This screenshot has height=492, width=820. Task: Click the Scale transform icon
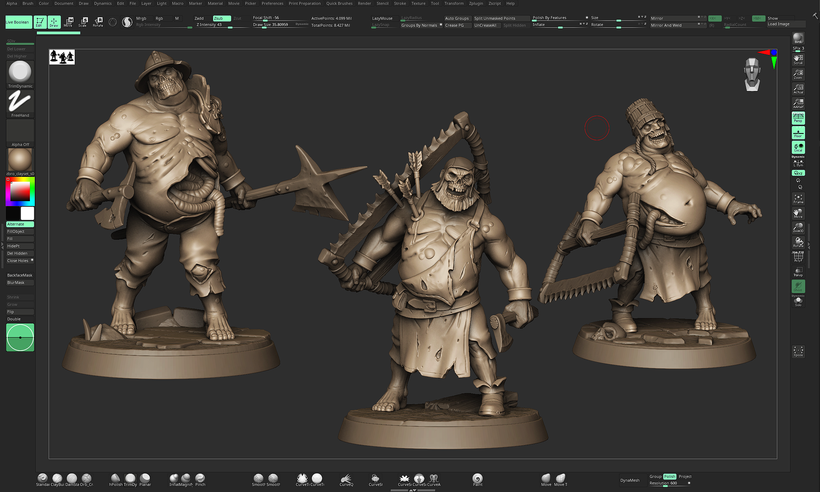[x=82, y=20]
